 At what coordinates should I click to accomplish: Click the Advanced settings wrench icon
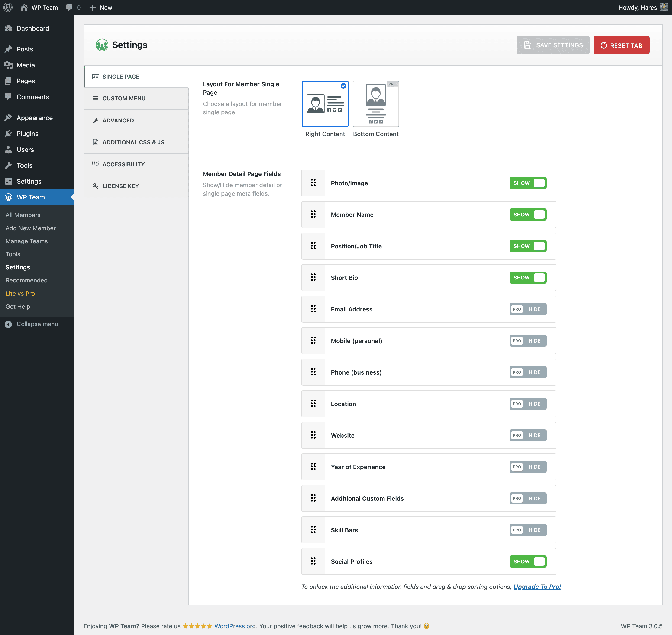[96, 120]
